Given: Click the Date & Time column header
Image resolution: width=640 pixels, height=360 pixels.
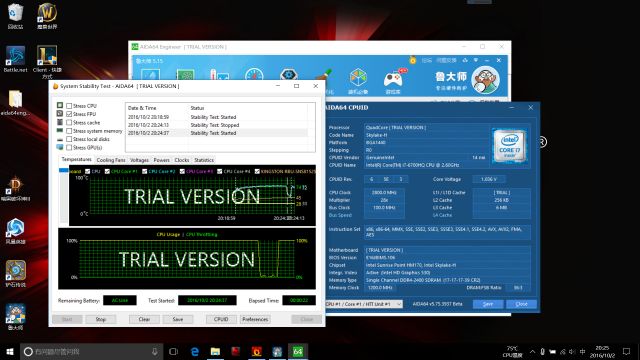Looking at the screenshot, I should [157, 108].
